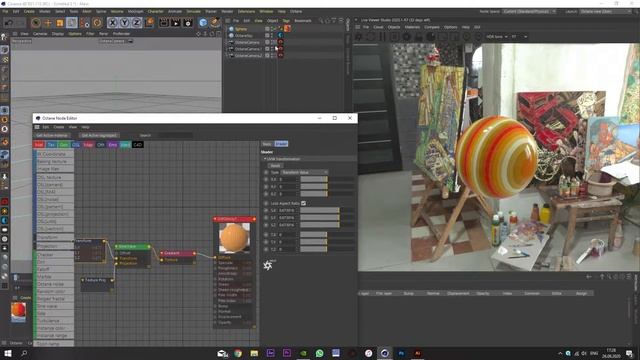
Task: Click the Sphere's orange material tag
Action: click(287, 29)
